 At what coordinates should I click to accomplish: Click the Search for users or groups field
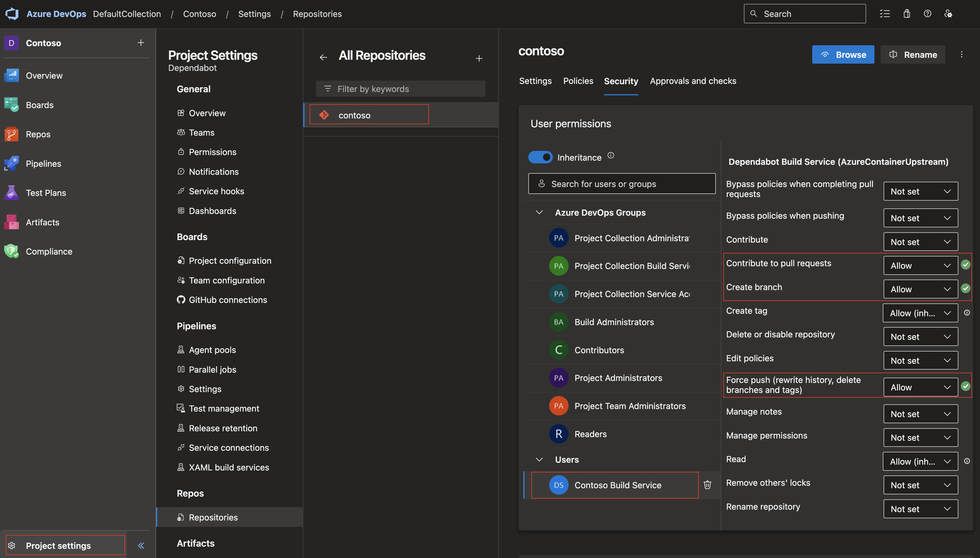pos(622,183)
